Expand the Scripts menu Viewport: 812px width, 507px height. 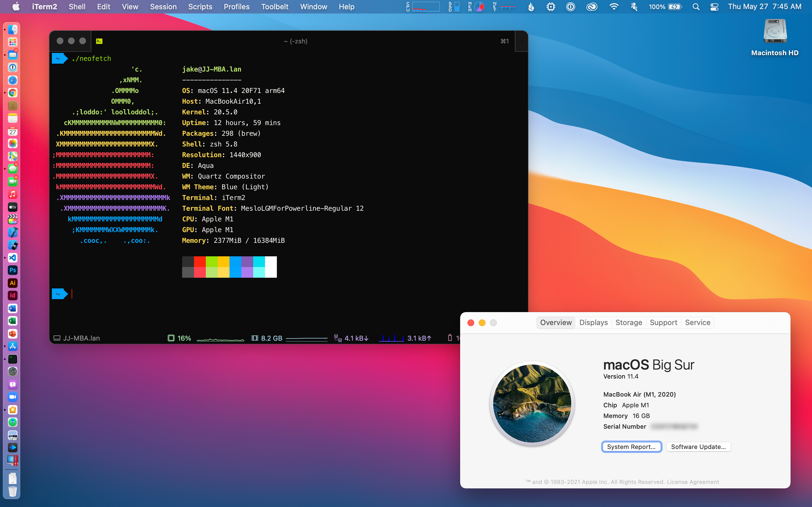point(200,7)
